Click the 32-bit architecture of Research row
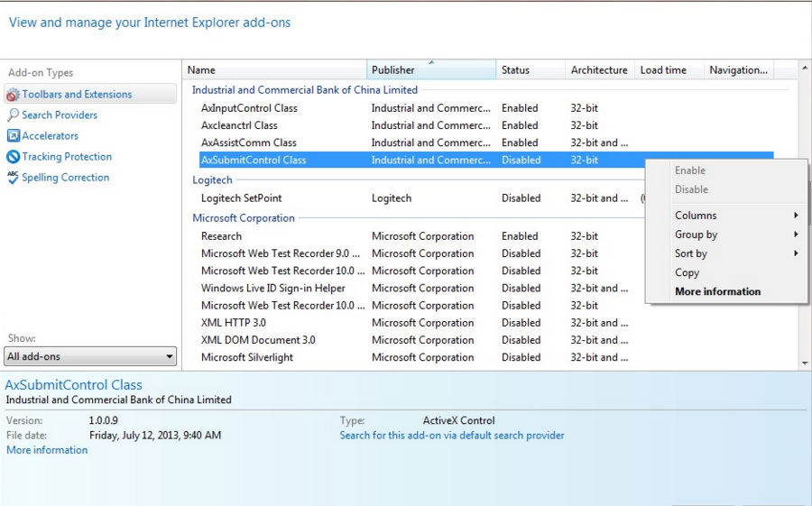The image size is (812, 506). [x=584, y=236]
